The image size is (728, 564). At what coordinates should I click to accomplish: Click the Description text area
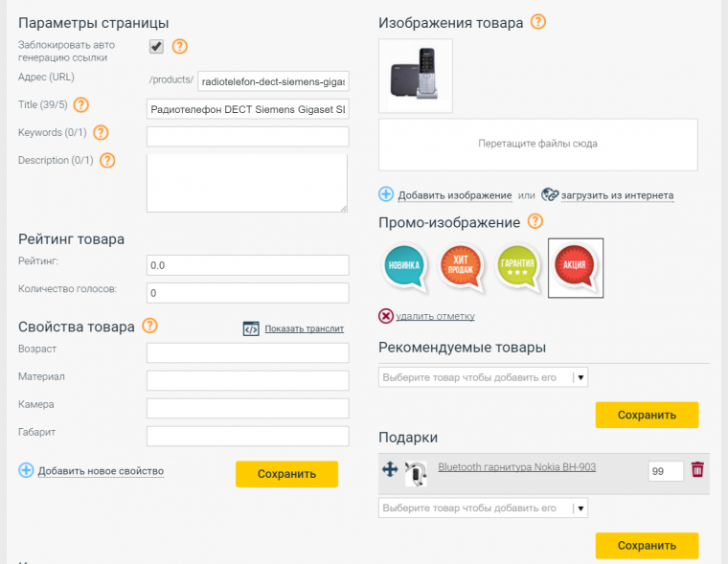click(x=247, y=182)
